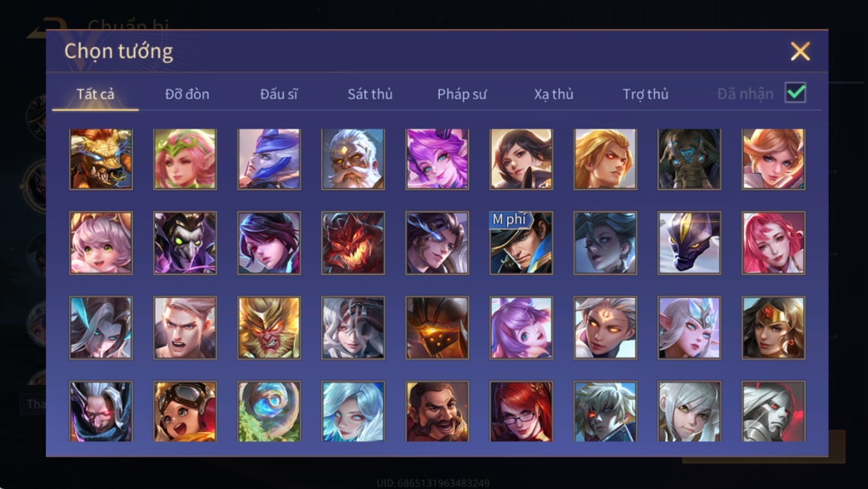This screenshot has width=868, height=489.
Task: Close the 'Chọn tướng' dialog
Action: point(800,51)
